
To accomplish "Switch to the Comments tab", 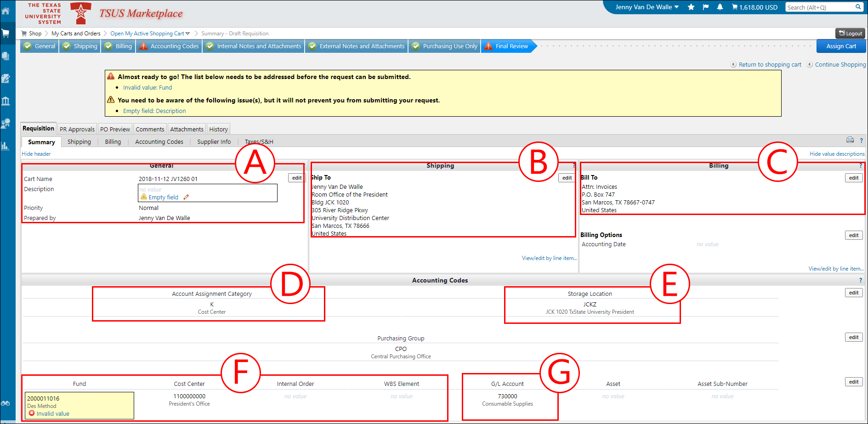I will pos(150,129).
